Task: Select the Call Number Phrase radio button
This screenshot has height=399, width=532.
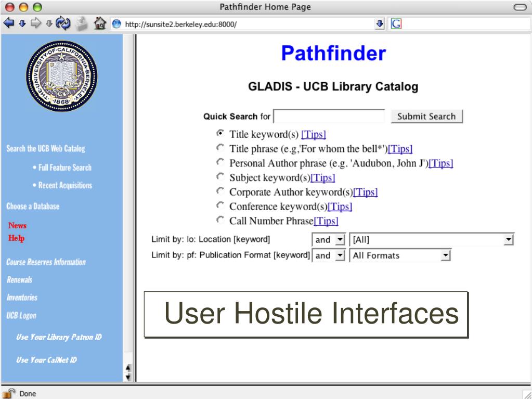Action: click(x=220, y=220)
